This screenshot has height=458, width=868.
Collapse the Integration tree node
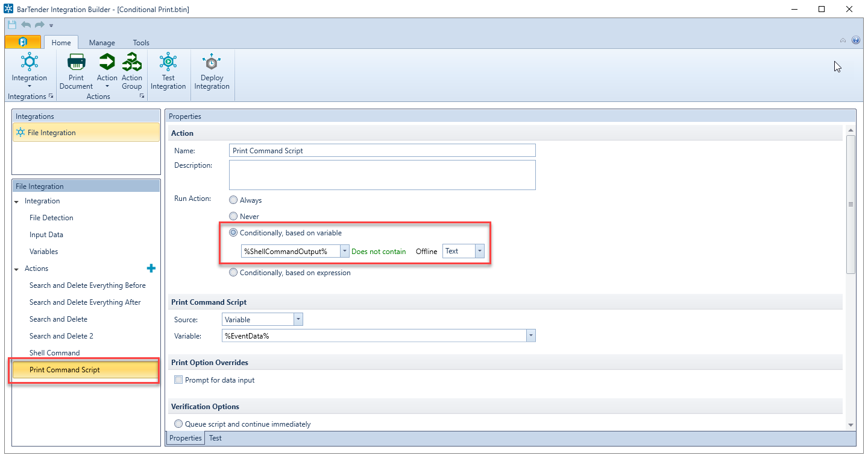[x=16, y=202]
